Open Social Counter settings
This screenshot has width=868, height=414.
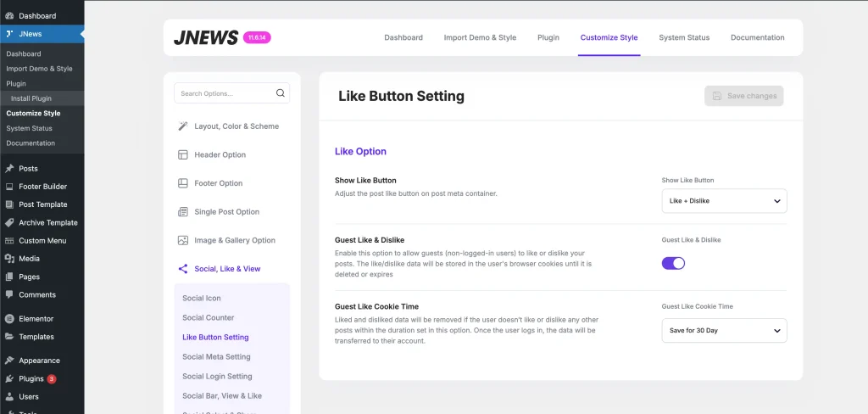pyautogui.click(x=209, y=317)
